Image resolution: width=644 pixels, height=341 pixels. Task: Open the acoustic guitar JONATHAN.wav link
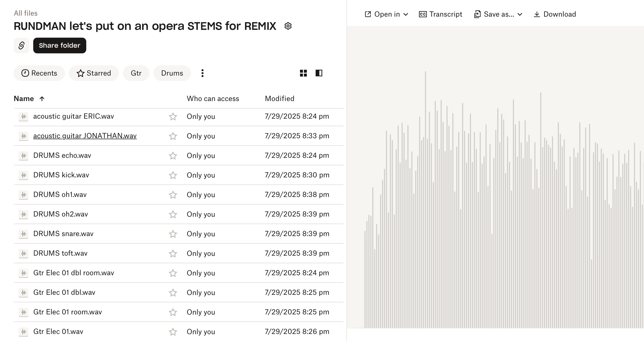pyautogui.click(x=85, y=136)
